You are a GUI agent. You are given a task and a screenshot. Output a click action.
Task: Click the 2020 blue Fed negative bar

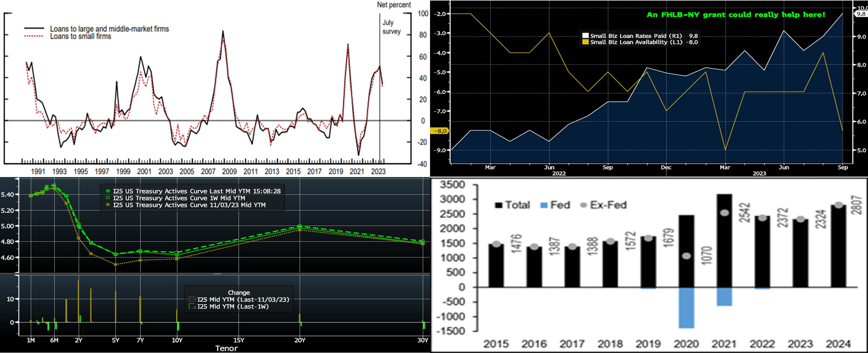[686, 307]
